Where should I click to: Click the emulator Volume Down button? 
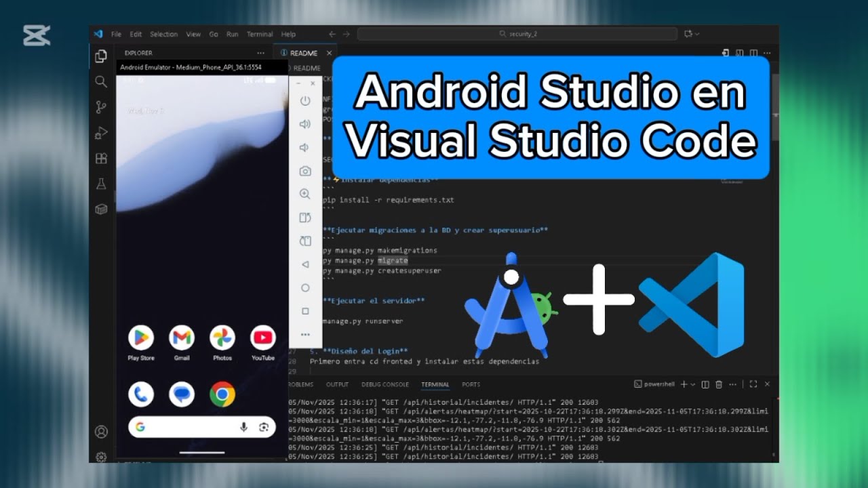[305, 148]
